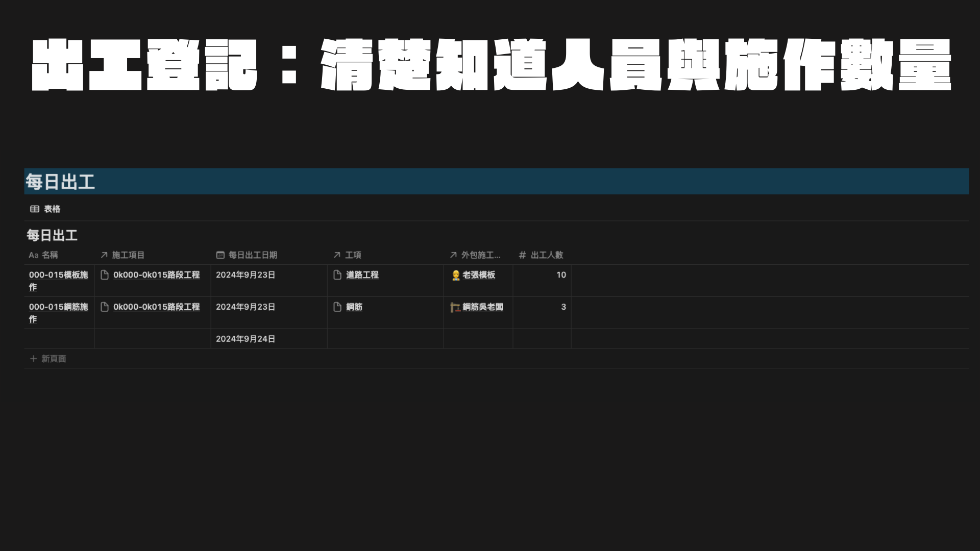Click the crane icon beside 鋼筋吳老闆
The image size is (980, 551).
(455, 307)
